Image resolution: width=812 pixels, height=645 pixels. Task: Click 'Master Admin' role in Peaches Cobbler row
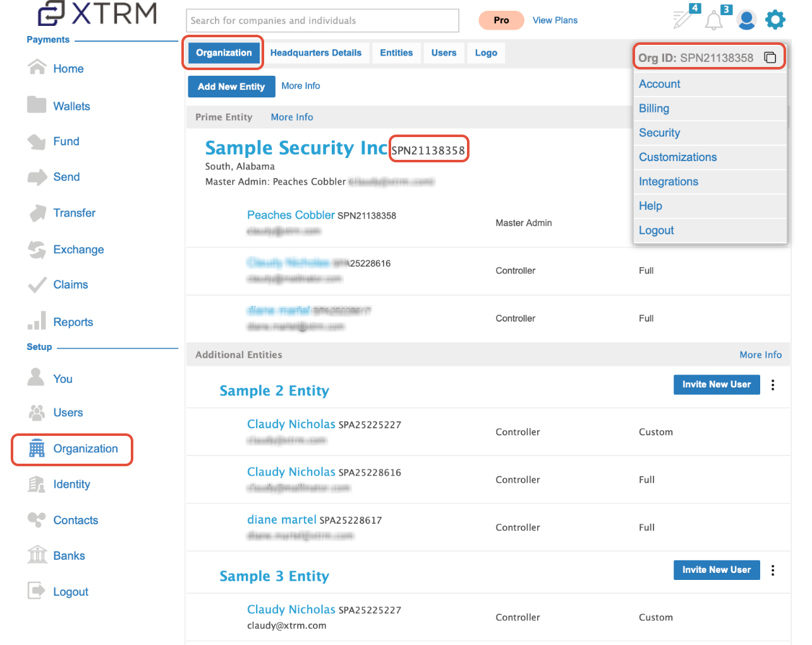click(524, 223)
